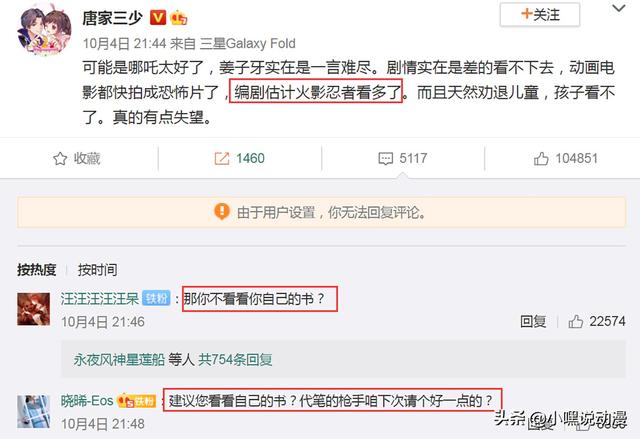Open 永夜风神星莲船 user link
The width and height of the screenshot is (640, 439).
coord(119,359)
